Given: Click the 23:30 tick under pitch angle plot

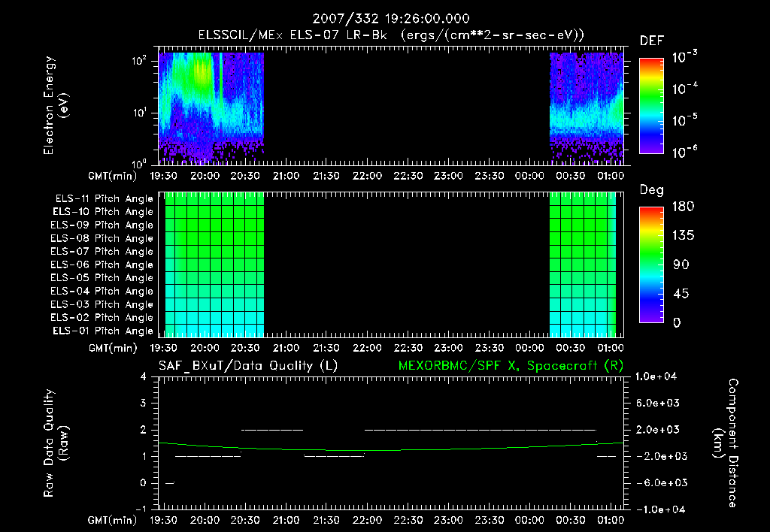Looking at the screenshot, I should pos(489,348).
